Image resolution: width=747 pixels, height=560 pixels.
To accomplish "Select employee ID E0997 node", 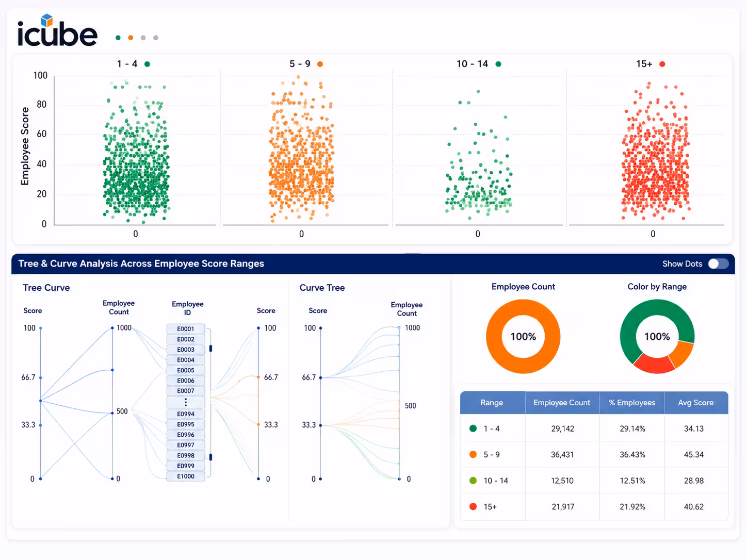I will (186, 445).
